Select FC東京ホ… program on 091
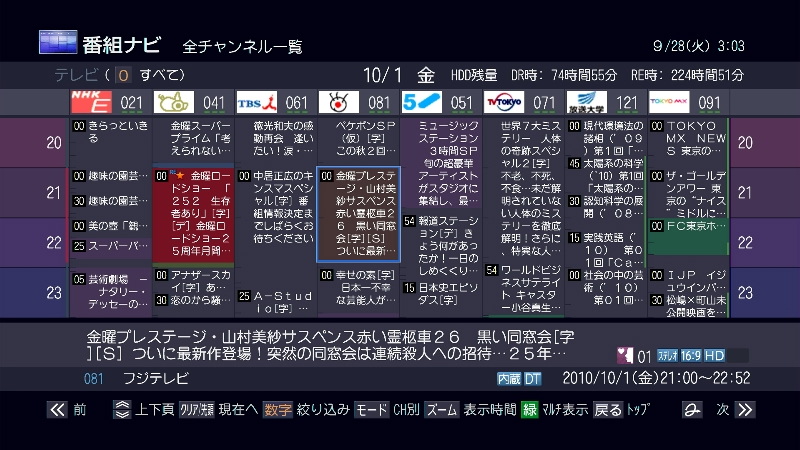The image size is (800, 450). point(689,237)
